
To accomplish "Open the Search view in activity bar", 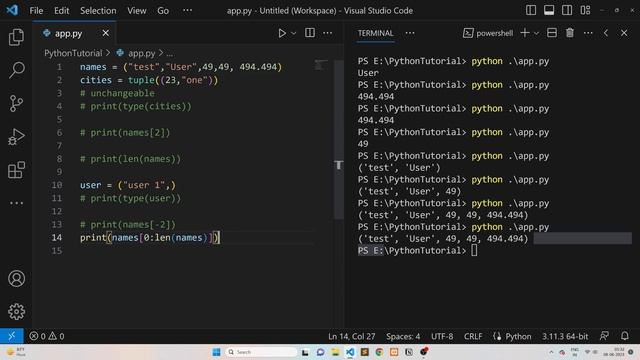I will [x=16, y=70].
